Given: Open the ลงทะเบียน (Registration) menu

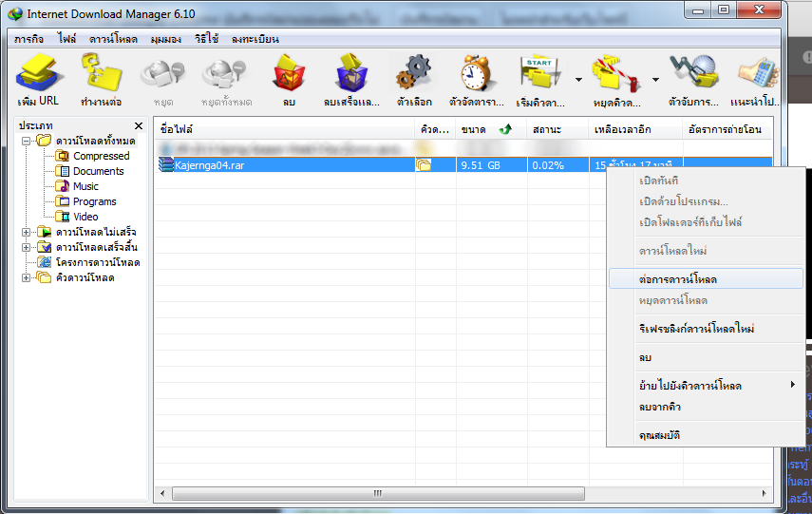Looking at the screenshot, I should 255,39.
